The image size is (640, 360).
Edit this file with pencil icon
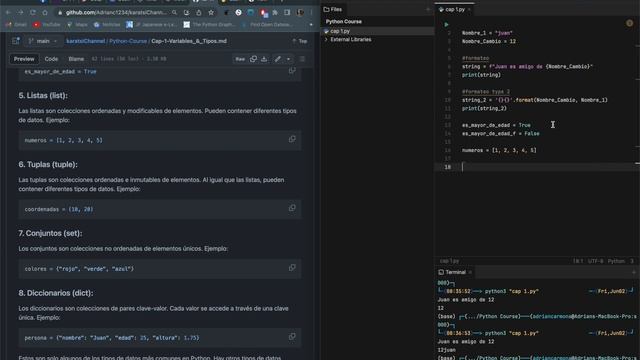point(278,59)
